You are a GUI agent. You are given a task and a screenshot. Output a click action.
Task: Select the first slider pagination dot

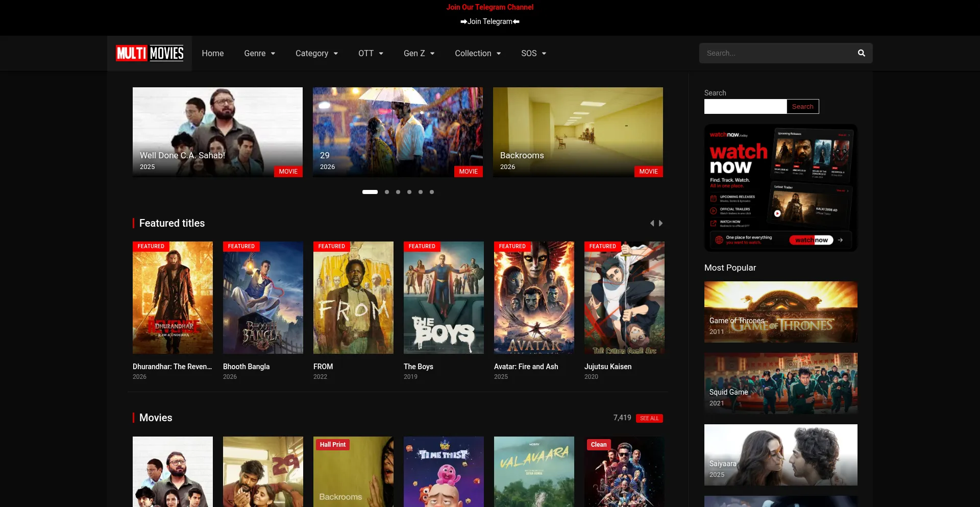pyautogui.click(x=370, y=192)
